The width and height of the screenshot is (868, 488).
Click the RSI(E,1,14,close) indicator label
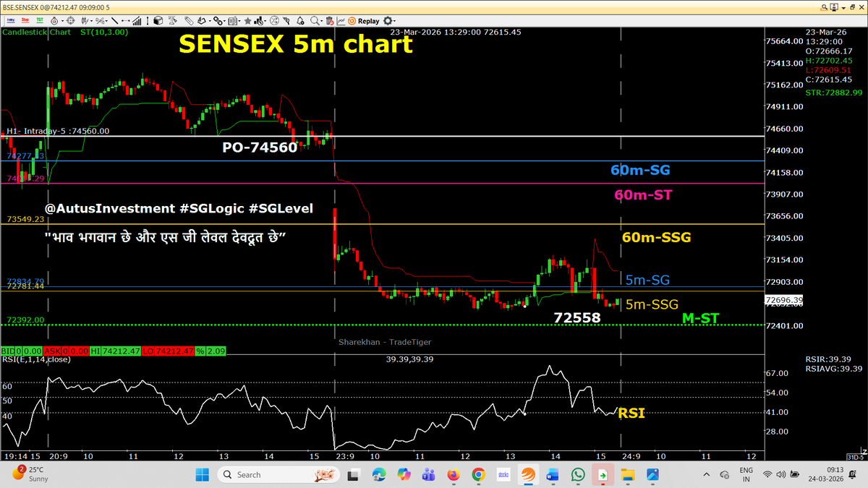[35, 359]
